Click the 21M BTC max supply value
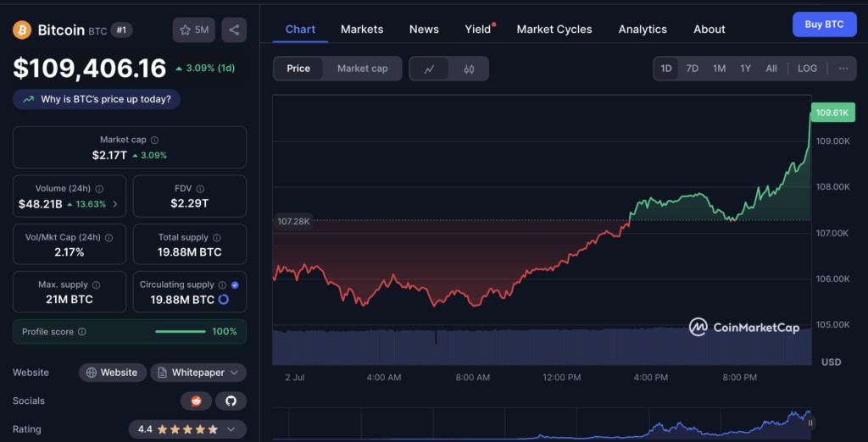Screen dimensions: 868x442 point(70,300)
